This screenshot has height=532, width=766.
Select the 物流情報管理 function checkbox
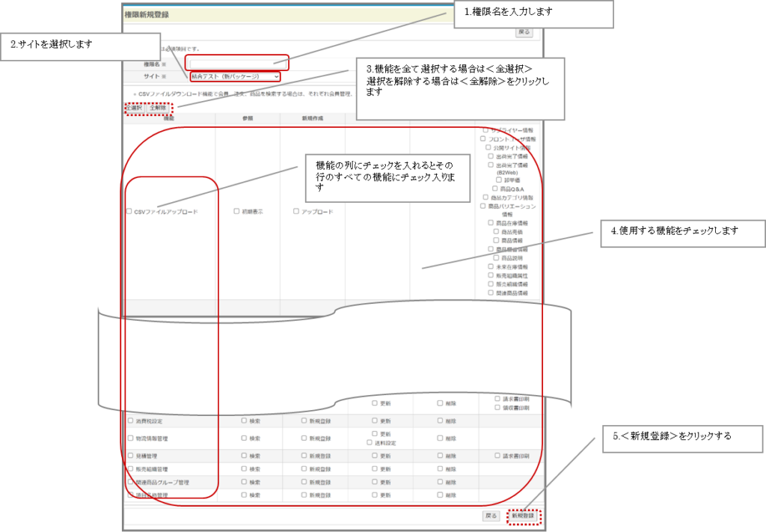[x=129, y=438]
